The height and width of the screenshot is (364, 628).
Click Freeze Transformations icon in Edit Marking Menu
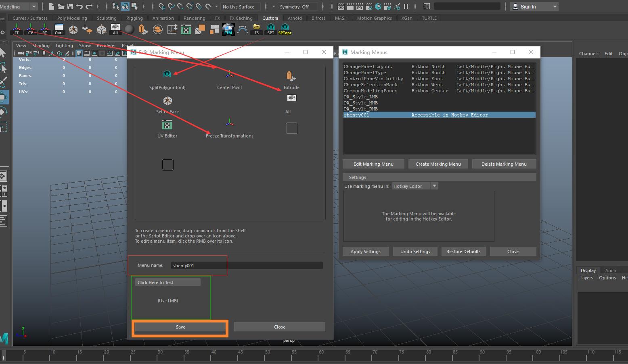click(230, 123)
